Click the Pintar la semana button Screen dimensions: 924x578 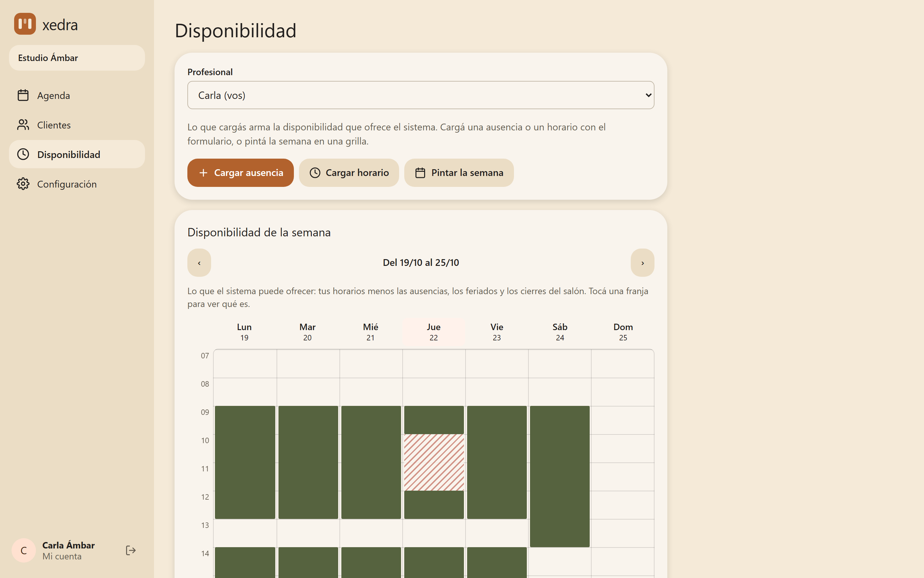(459, 173)
